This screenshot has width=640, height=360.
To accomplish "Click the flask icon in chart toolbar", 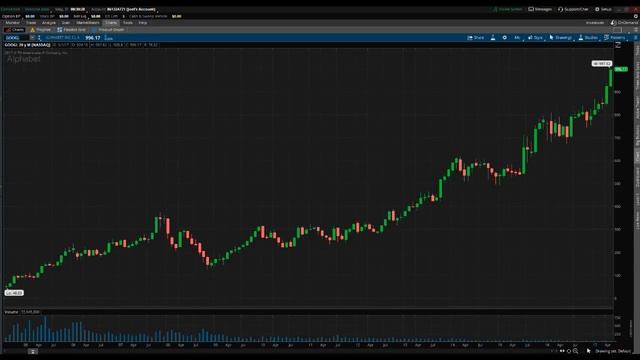I will [x=493, y=38].
